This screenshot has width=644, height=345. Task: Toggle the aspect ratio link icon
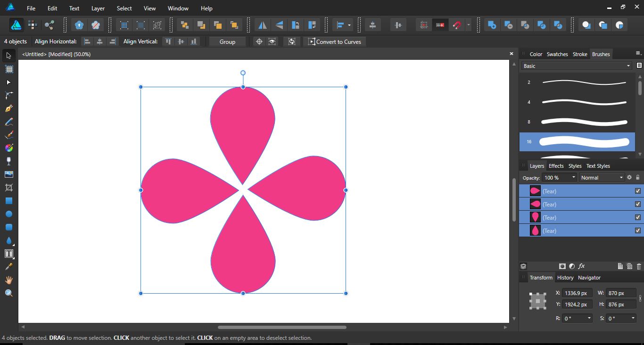[x=640, y=298]
